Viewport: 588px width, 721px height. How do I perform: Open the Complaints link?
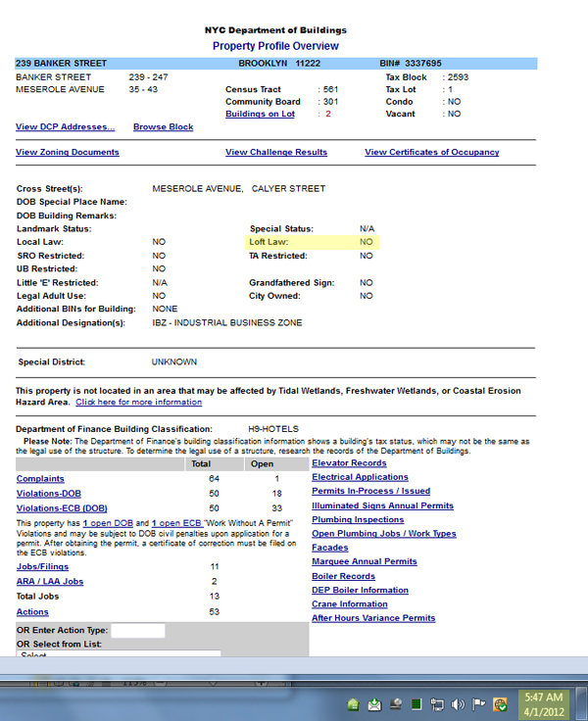pyautogui.click(x=40, y=479)
